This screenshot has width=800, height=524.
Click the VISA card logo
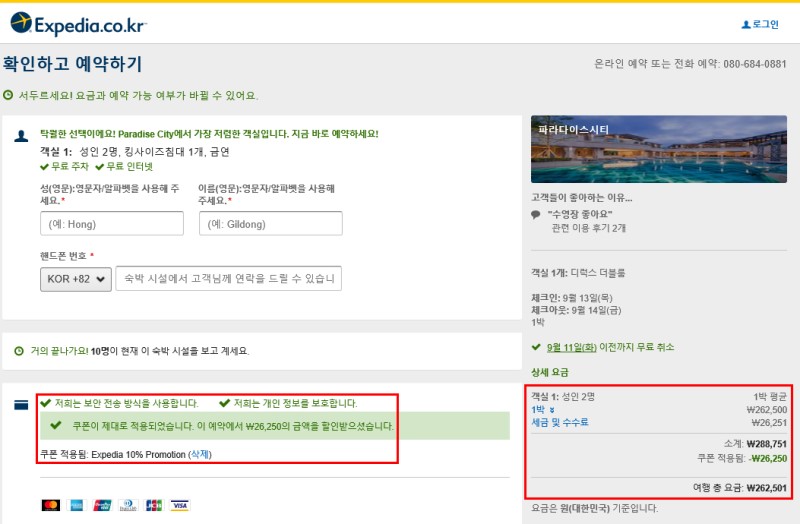pos(180,505)
